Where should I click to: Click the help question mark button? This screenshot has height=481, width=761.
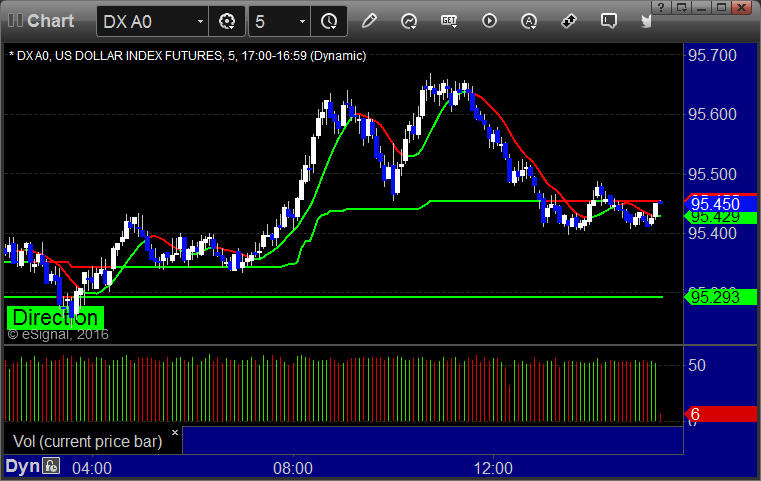click(661, 7)
